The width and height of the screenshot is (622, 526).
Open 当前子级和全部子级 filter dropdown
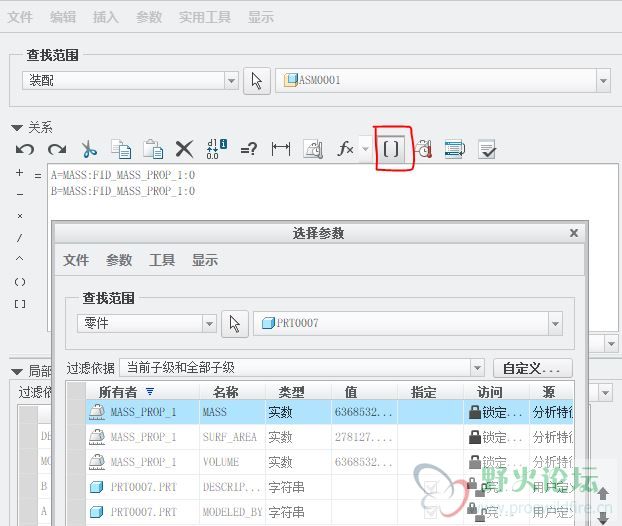[x=477, y=368]
